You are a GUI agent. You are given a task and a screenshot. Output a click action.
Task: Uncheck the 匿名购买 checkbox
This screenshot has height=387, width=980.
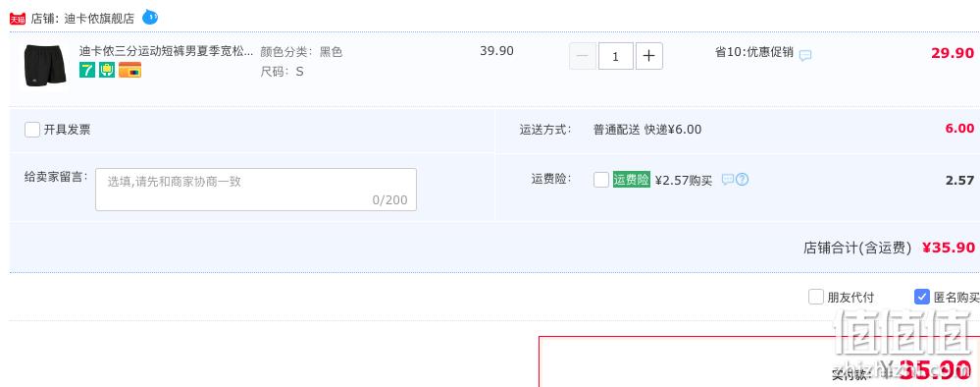coord(922,297)
